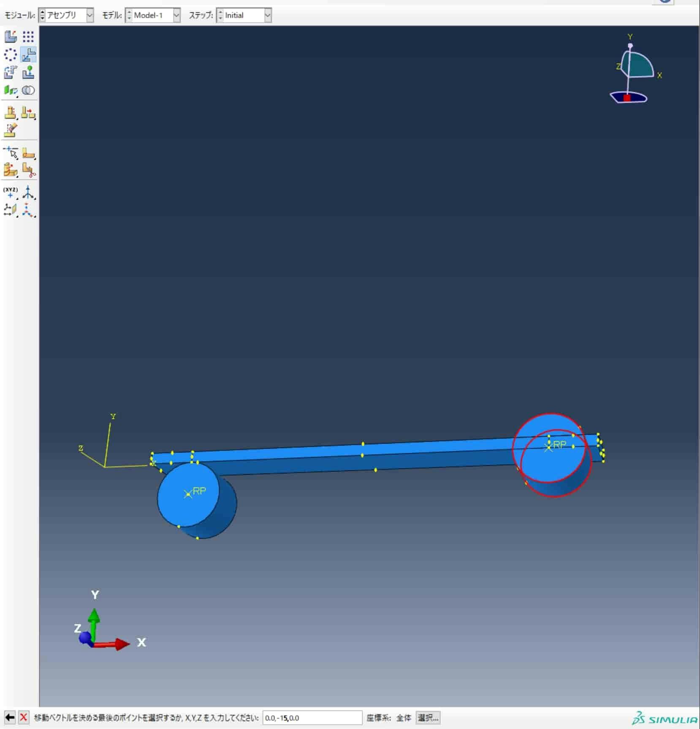Select the Create Datum Axis tool
This screenshot has height=729, width=700.
click(28, 192)
